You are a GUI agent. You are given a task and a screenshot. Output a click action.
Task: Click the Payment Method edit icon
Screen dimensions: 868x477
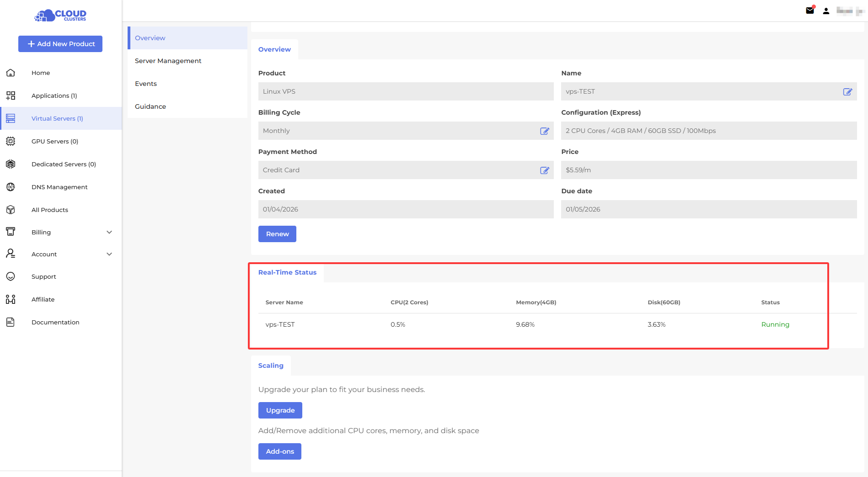544,170
